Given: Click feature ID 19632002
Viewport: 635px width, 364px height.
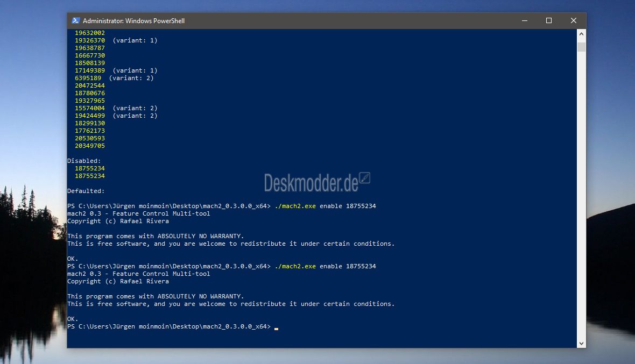Looking at the screenshot, I should [x=90, y=33].
